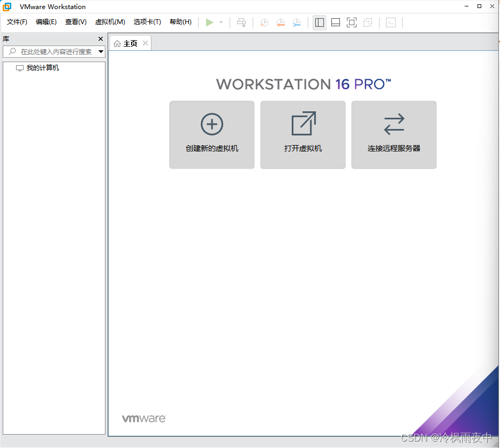Toggle the library sidebar view icon

coord(320,22)
